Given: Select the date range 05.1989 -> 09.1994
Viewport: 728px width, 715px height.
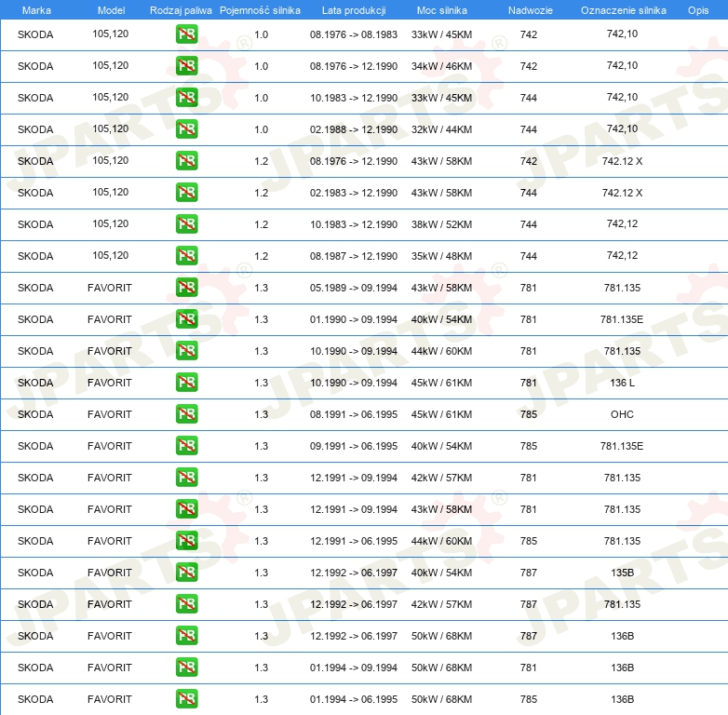Looking at the screenshot, I should [x=354, y=288].
